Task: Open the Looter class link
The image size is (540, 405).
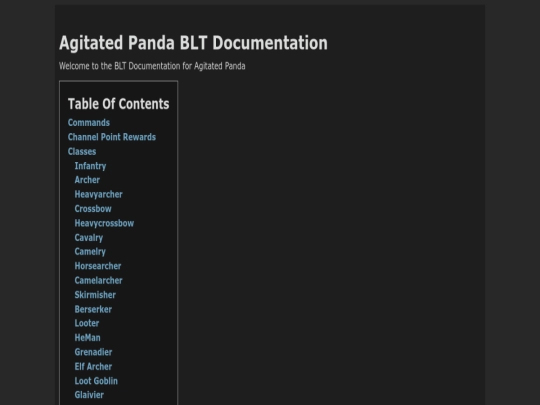Action: coord(87,323)
